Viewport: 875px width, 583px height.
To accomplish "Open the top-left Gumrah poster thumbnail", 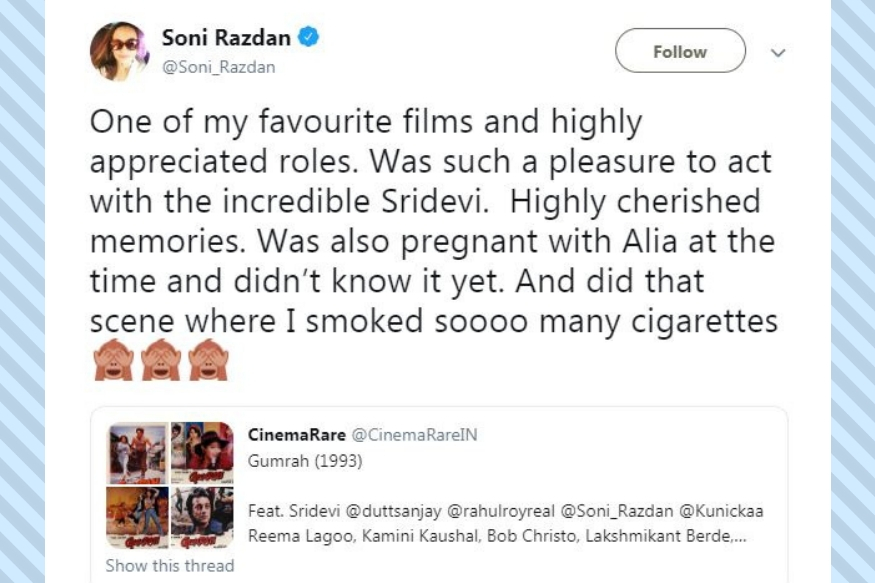I will (137, 453).
